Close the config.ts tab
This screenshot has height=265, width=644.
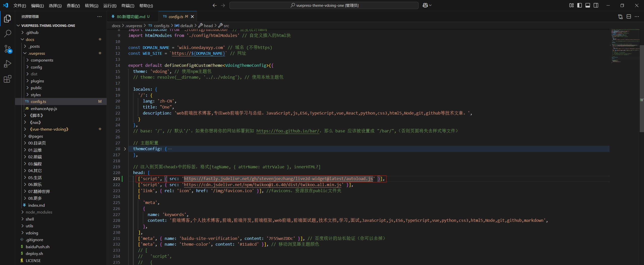click(x=192, y=17)
